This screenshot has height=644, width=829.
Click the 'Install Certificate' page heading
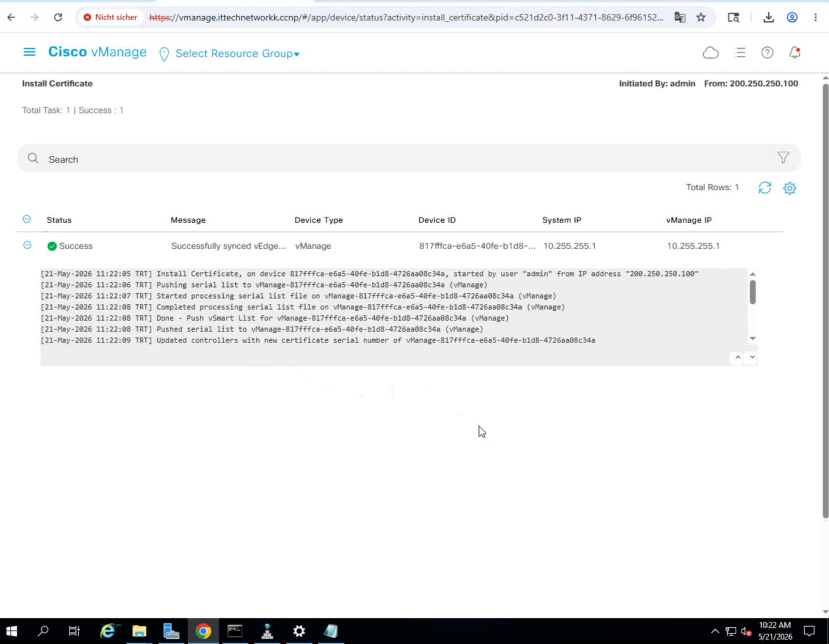tap(57, 83)
